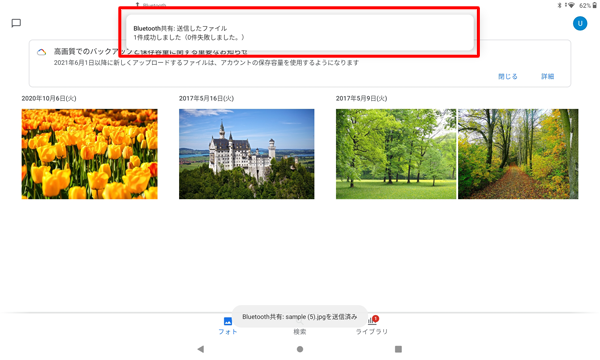
Task: Tap the Android recent apps button
Action: (x=398, y=349)
